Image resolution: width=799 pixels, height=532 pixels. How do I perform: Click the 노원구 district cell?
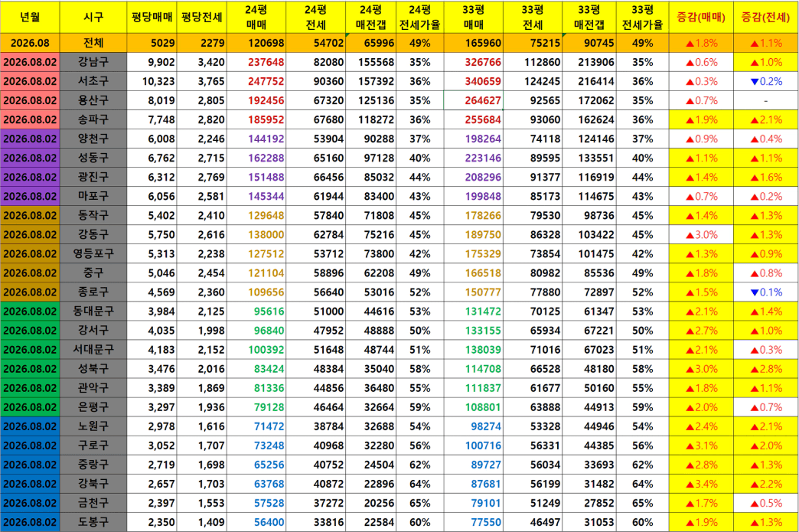point(93,426)
